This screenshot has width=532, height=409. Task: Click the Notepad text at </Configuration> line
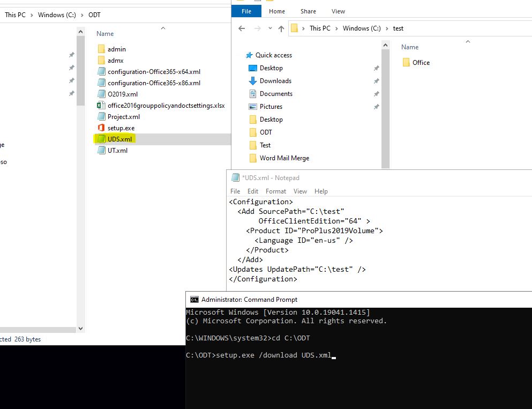click(x=263, y=279)
